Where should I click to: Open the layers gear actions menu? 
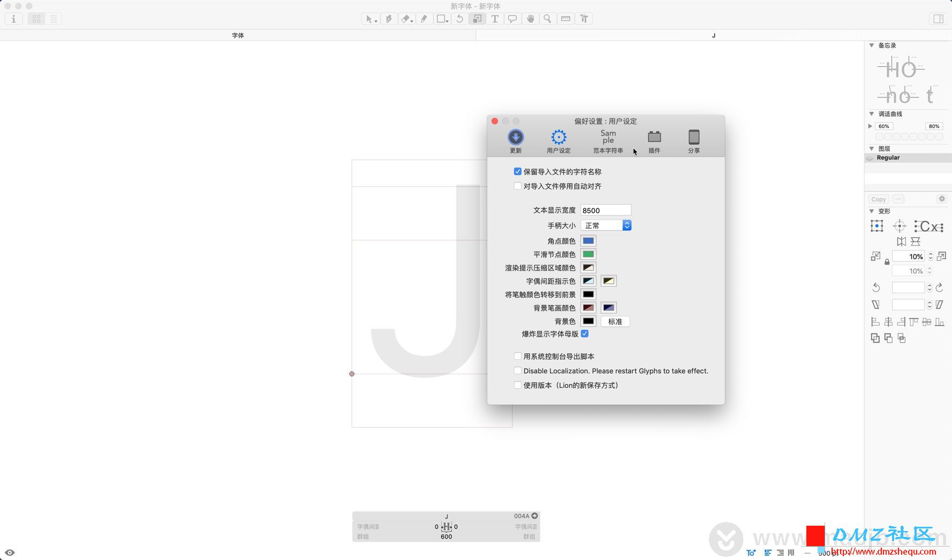click(x=941, y=199)
